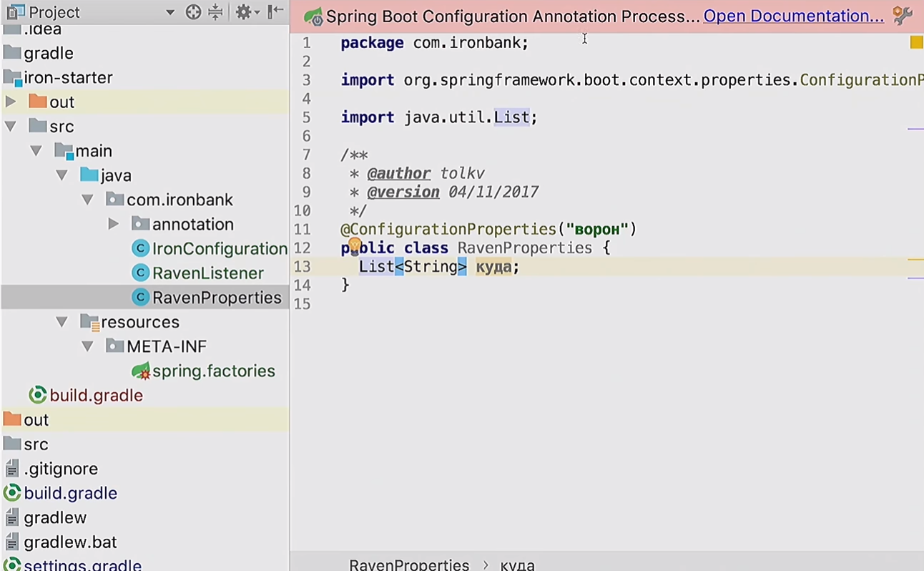The width and height of the screenshot is (924, 571).
Task: Open the gradlew.bat file
Action: point(70,542)
